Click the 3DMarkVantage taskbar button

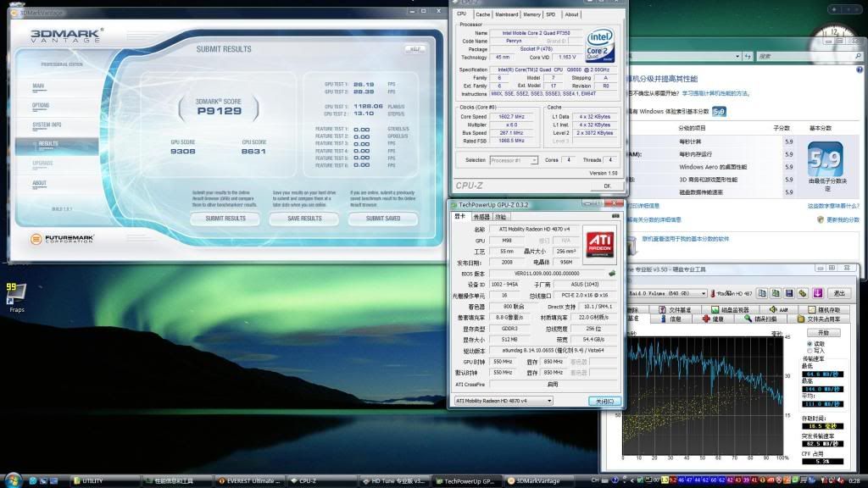[537, 481]
